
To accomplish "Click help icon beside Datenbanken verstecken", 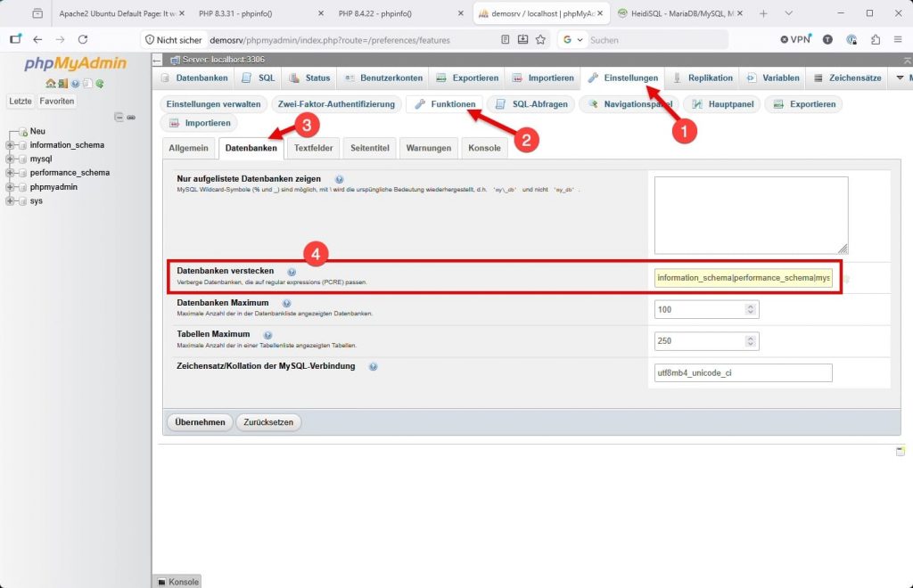I will click(x=292, y=272).
